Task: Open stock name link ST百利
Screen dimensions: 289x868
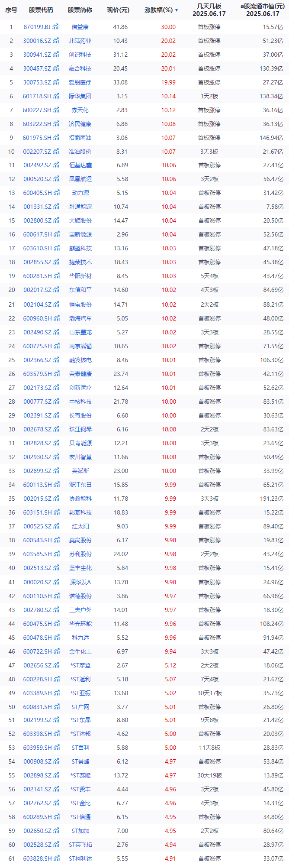Action: 80,748
